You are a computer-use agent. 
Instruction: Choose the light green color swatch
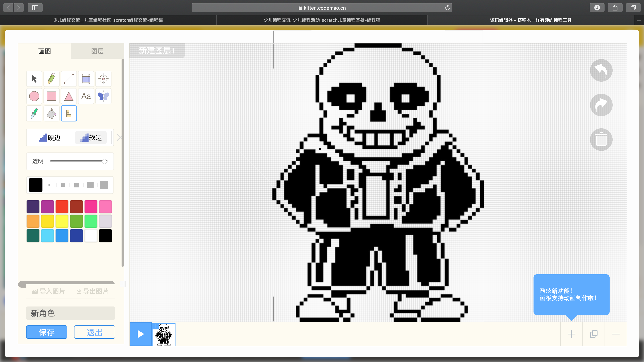[x=91, y=221]
